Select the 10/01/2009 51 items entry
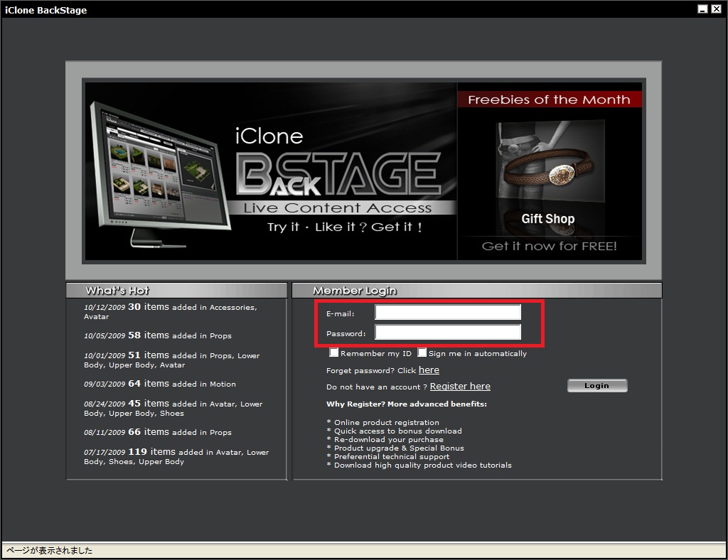 click(172, 360)
